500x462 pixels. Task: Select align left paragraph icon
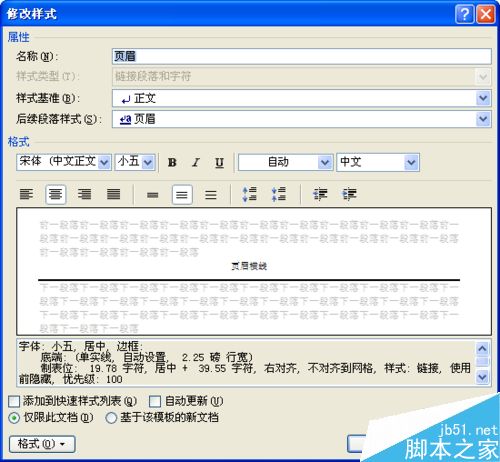point(26,194)
